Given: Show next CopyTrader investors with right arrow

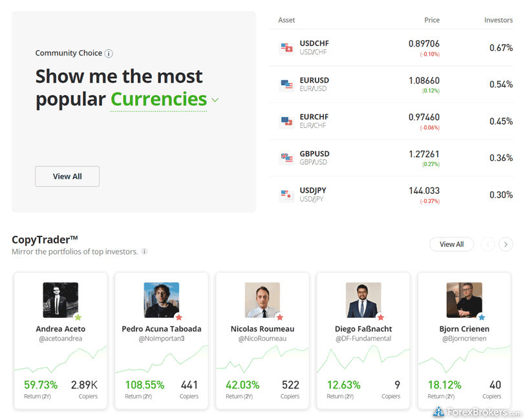Looking at the screenshot, I should 506,244.
